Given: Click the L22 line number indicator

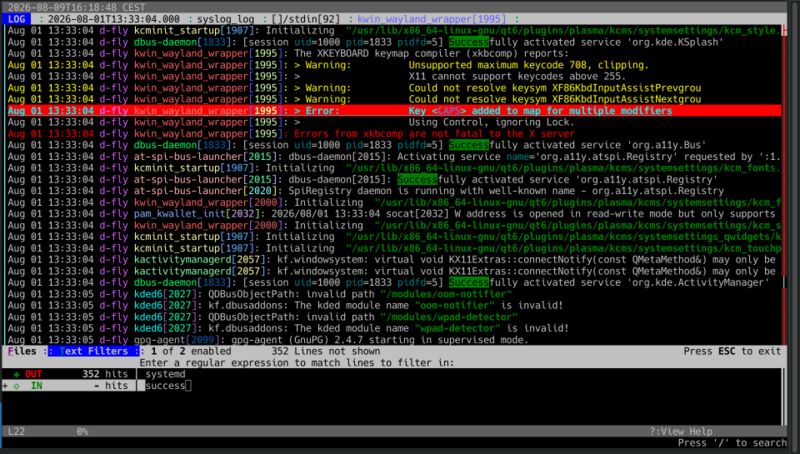Looking at the screenshot, I should pos(16,431).
